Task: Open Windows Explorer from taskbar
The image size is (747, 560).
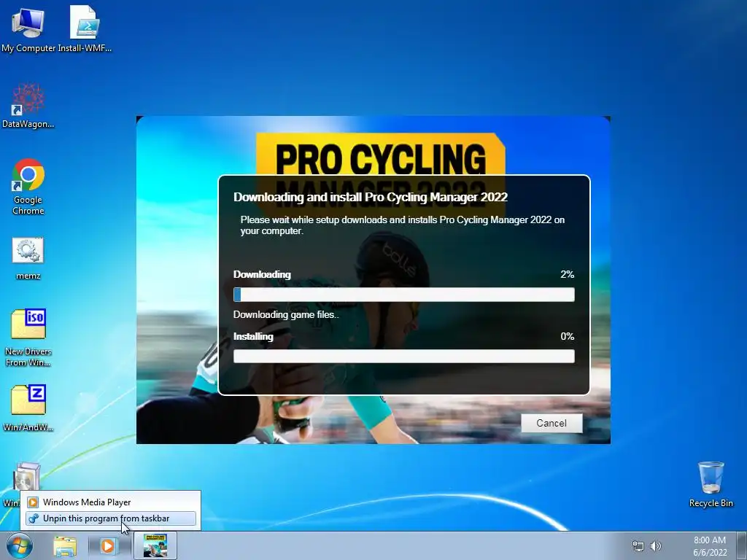Action: click(x=65, y=546)
